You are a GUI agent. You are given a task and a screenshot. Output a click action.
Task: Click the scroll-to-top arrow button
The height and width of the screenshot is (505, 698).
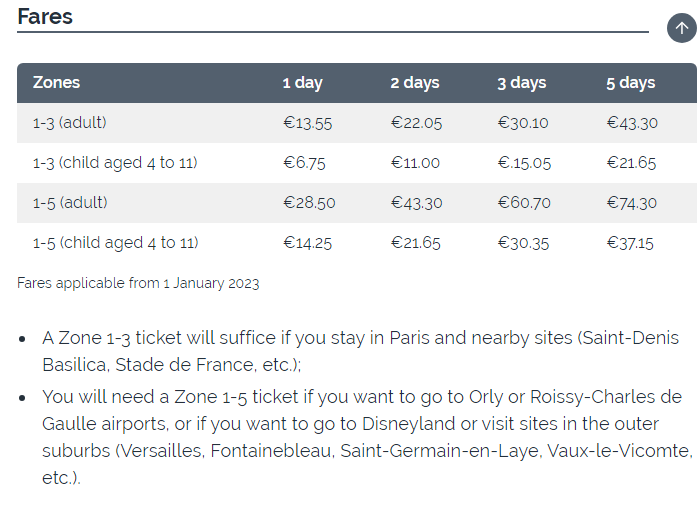point(682,28)
